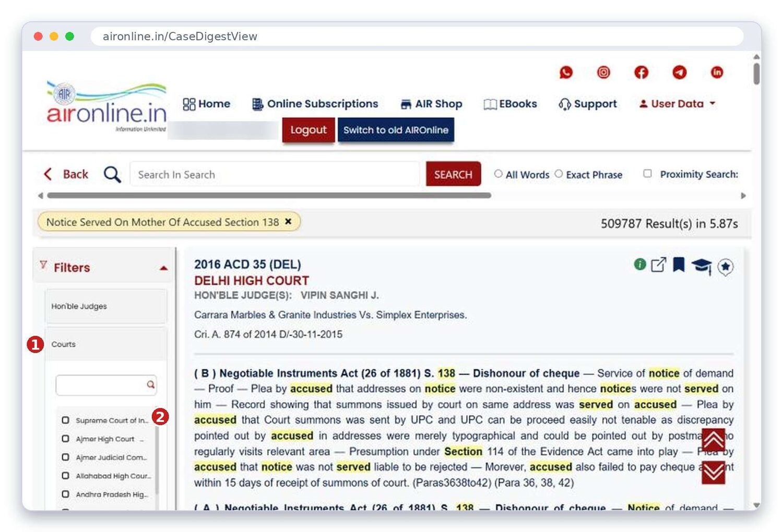Click the star badge icon on case
Viewport: 783px width, 532px height.
[x=726, y=267]
